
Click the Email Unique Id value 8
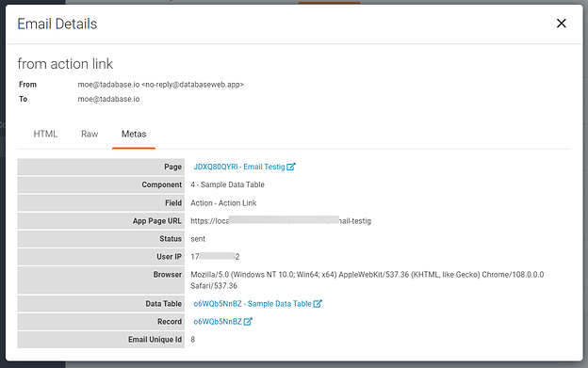coord(193,340)
